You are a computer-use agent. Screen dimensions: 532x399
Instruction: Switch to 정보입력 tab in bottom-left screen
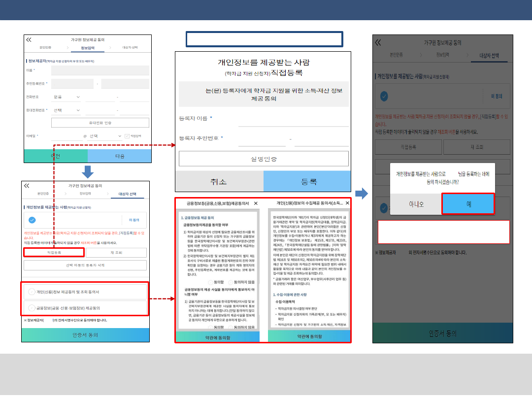click(x=86, y=194)
